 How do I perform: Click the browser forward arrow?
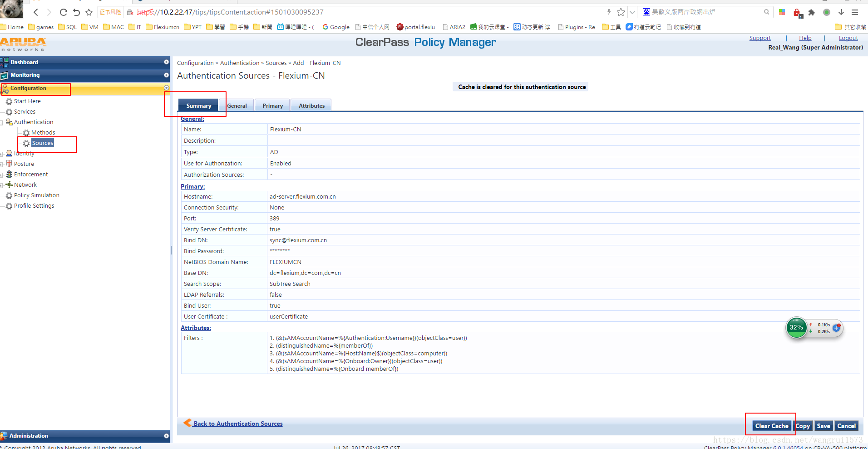(49, 12)
